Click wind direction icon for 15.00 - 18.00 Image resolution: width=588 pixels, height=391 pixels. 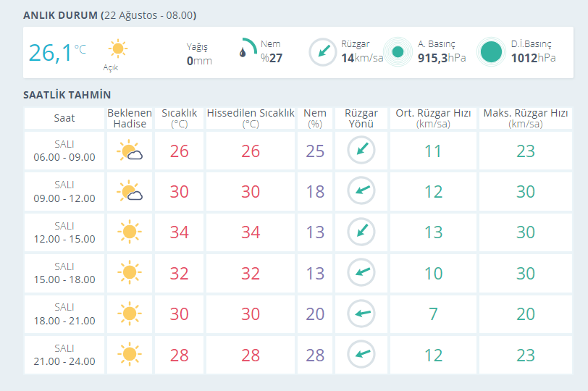pos(361,272)
